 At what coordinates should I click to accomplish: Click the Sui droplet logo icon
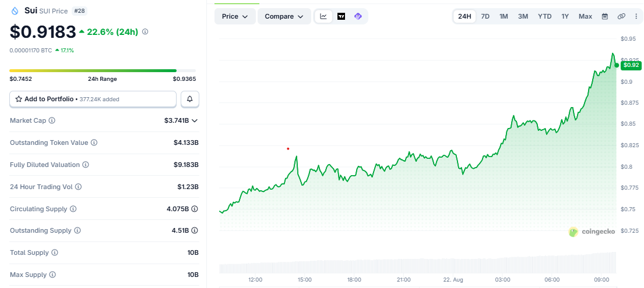tap(15, 10)
